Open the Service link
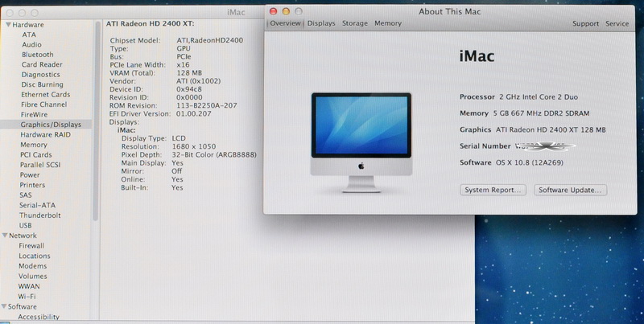The image size is (644, 324). click(x=617, y=24)
